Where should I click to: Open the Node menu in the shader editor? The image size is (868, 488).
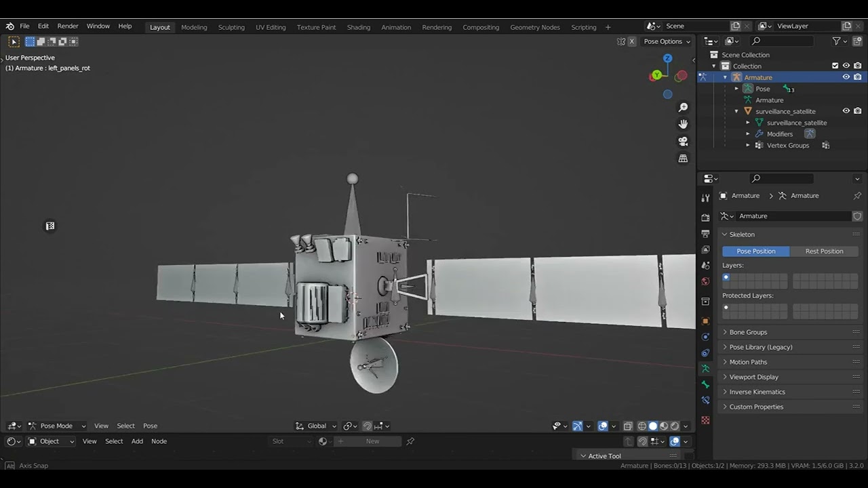pyautogui.click(x=159, y=441)
